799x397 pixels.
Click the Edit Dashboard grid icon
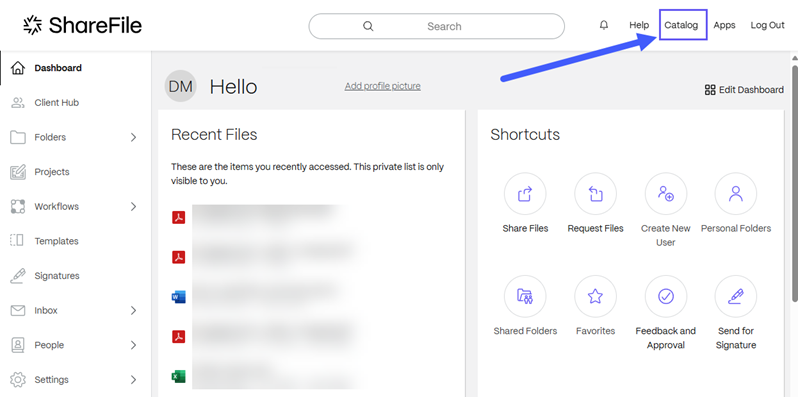710,90
